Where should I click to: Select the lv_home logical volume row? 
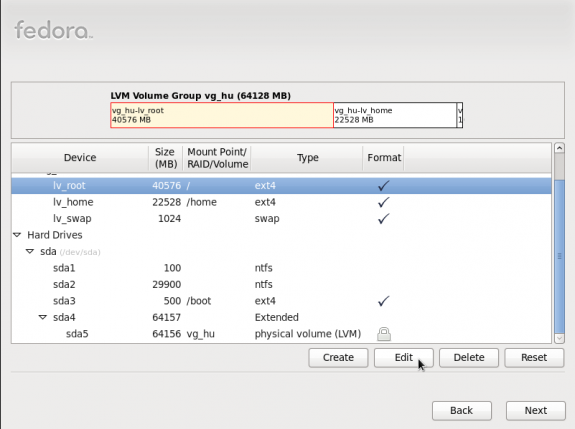click(x=281, y=202)
